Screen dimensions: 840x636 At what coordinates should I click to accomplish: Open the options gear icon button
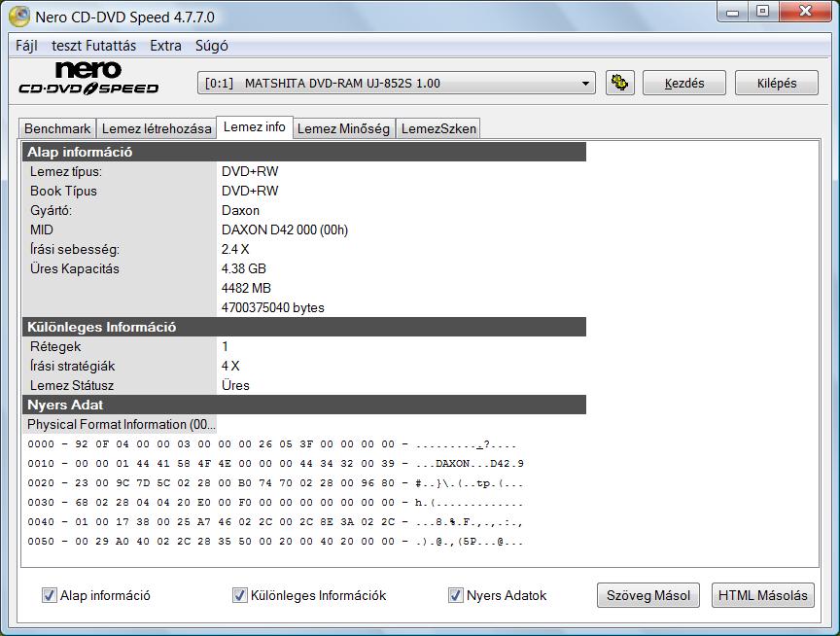point(620,83)
